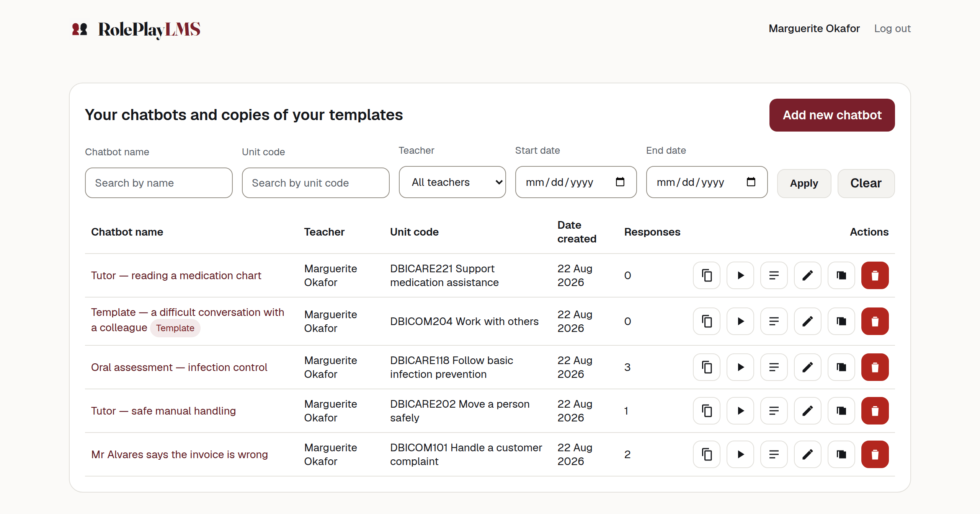
Task: Open Mr Alvares says the invoice is wrong
Action: coord(180,454)
